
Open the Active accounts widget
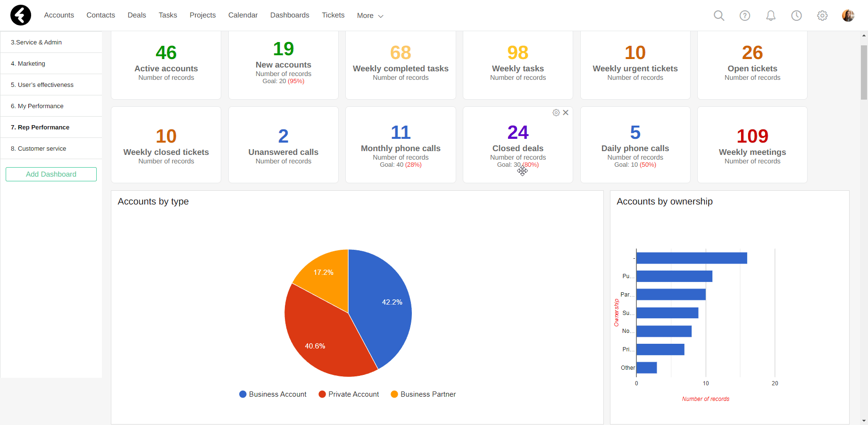coord(166,65)
